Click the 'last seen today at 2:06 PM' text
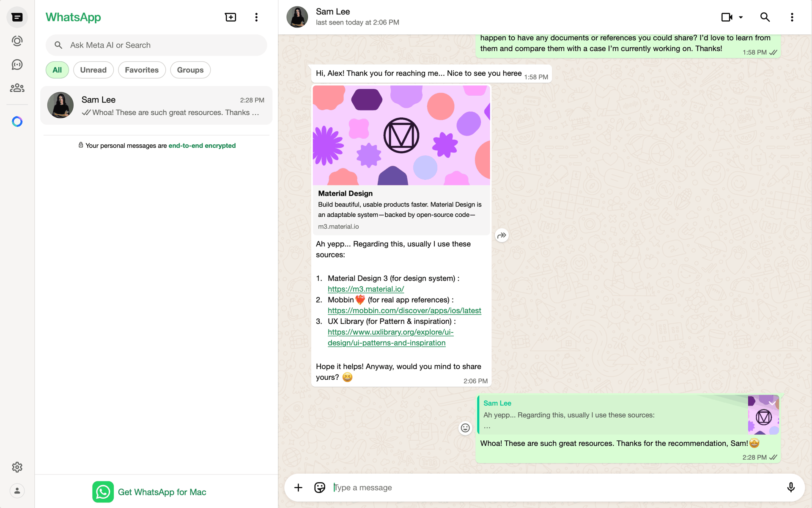The height and width of the screenshot is (508, 812). [x=357, y=22]
